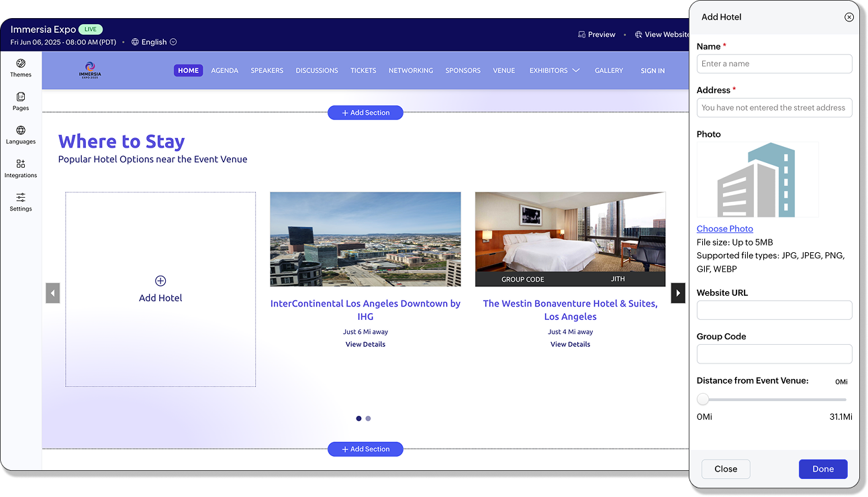Click the hotel Address input field
The image size is (868, 497).
[775, 108]
